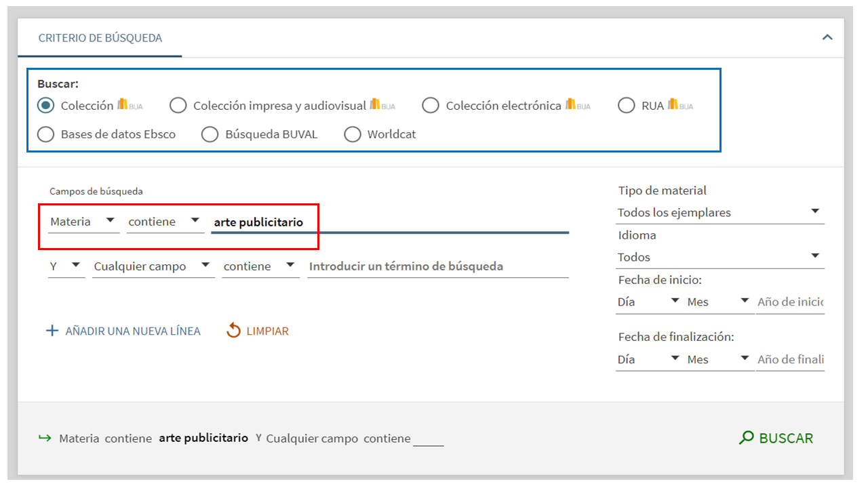Select the Búsqueda BUVAL radio button

[x=210, y=134]
